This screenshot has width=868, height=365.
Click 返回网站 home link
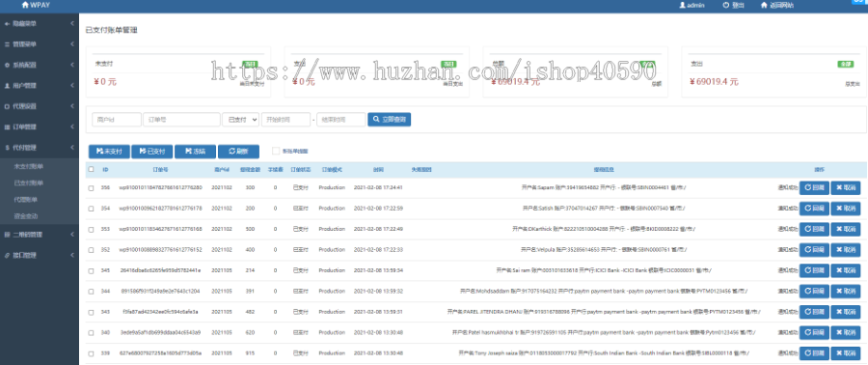(x=777, y=5)
